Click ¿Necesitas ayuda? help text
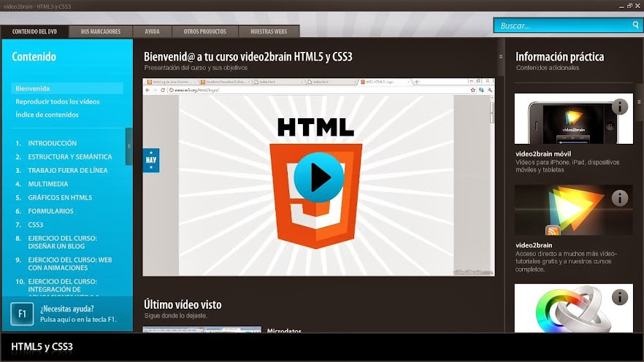 pos(67,309)
